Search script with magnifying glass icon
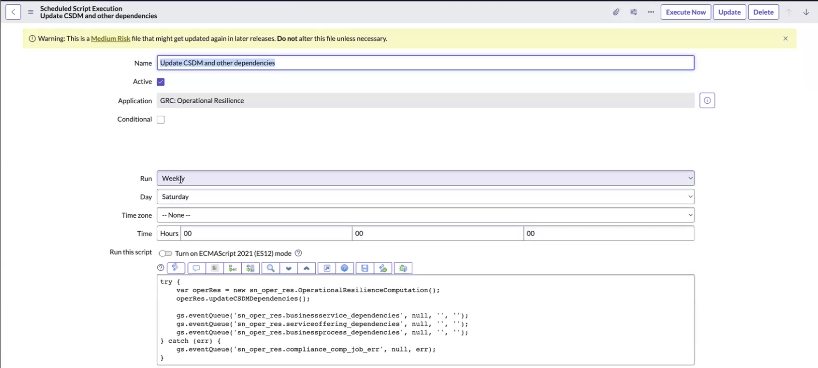The image size is (818, 368). 271,268
